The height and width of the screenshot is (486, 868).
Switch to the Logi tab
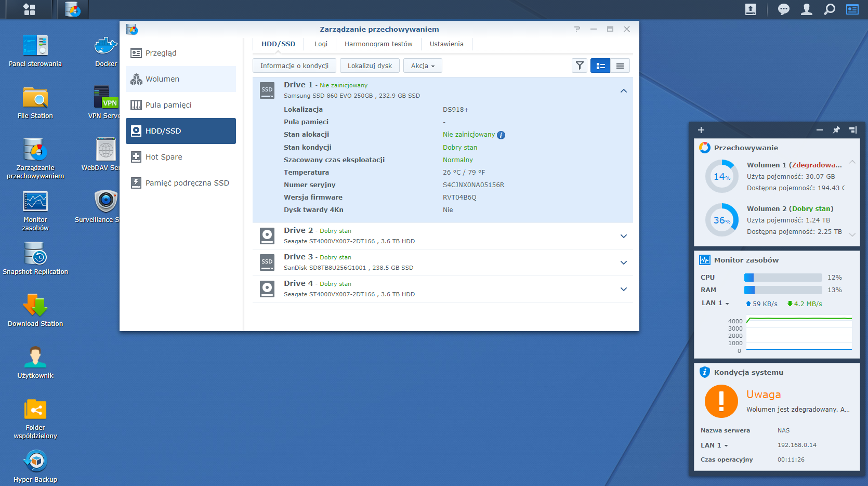tap(321, 44)
